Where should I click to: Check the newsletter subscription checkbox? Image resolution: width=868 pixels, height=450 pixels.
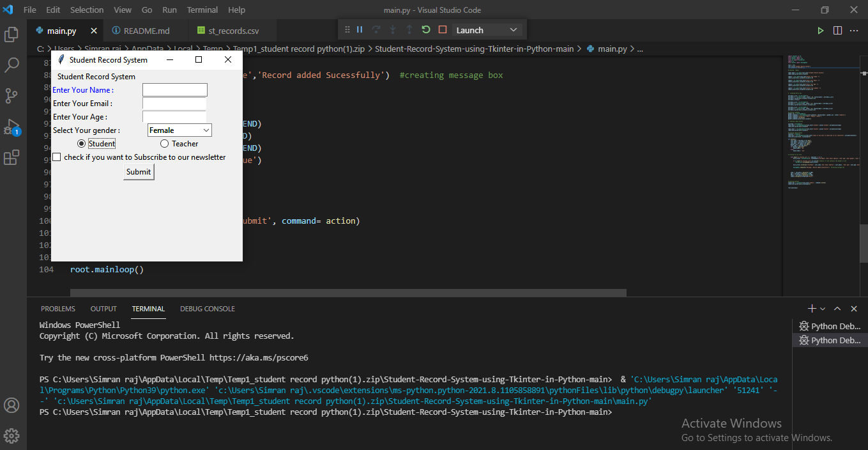point(57,157)
